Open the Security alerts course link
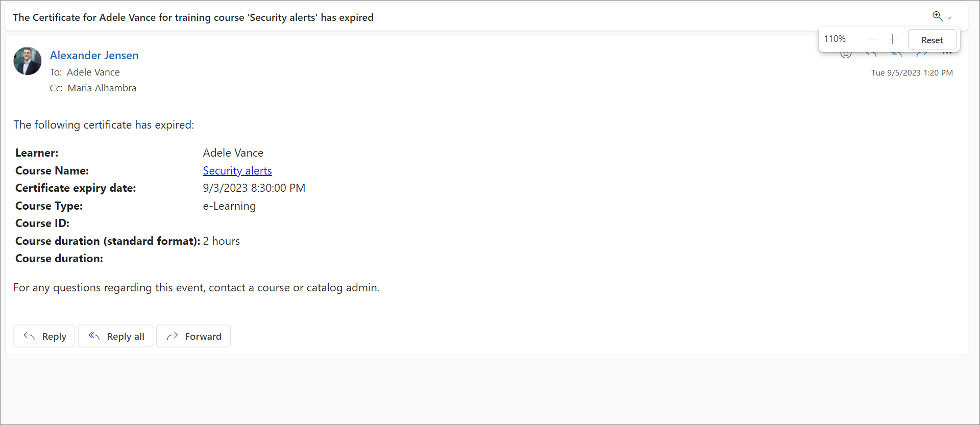Viewport: 980px width, 425px height. [x=237, y=171]
